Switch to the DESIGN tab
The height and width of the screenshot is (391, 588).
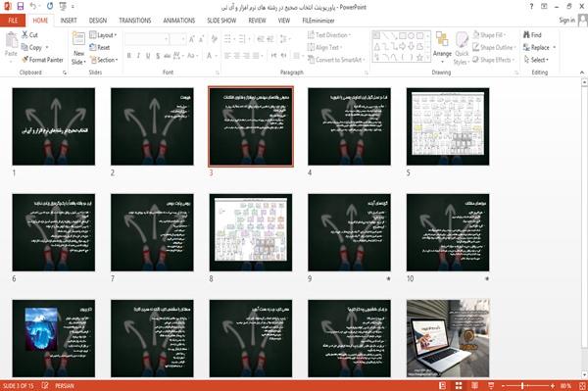[98, 21]
